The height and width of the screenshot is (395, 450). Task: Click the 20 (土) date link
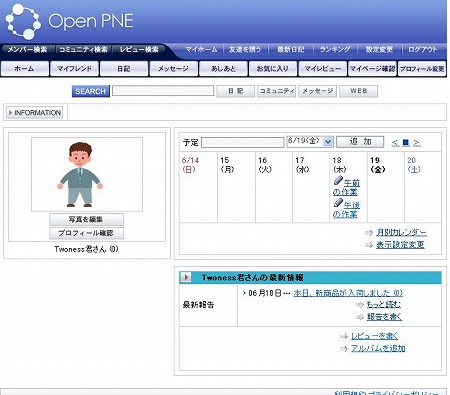pos(414,165)
